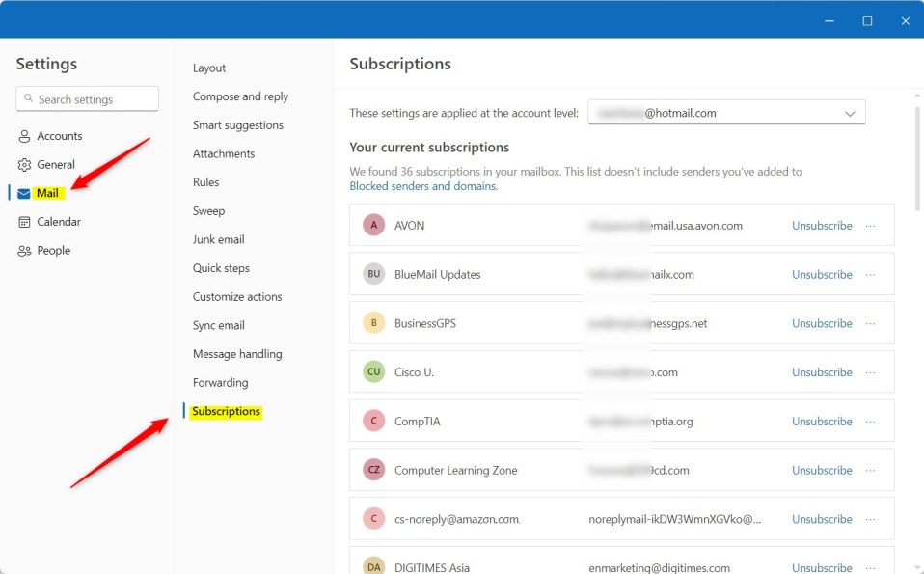The image size is (924, 574).
Task: Unsubscribe from Computer Learning Zone
Action: (x=822, y=470)
